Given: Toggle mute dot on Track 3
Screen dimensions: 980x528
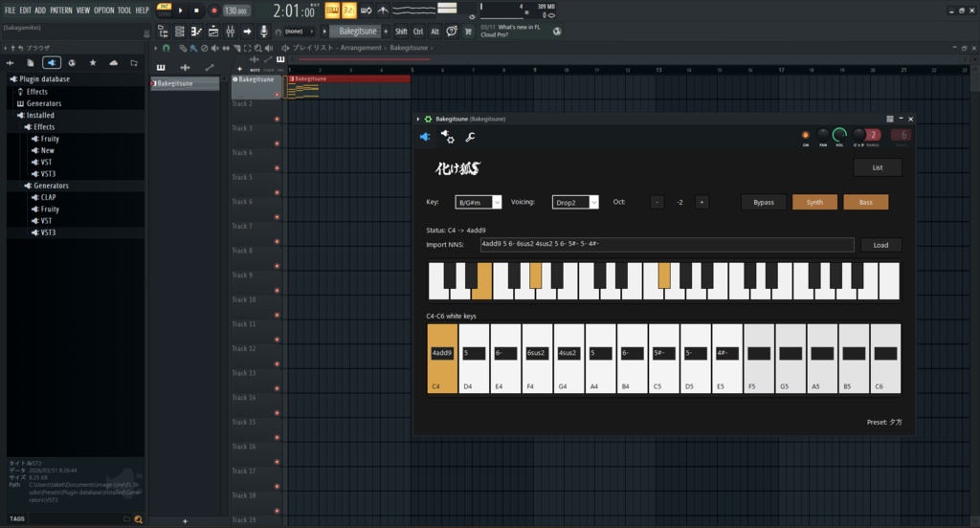Looking at the screenshot, I should [277, 143].
